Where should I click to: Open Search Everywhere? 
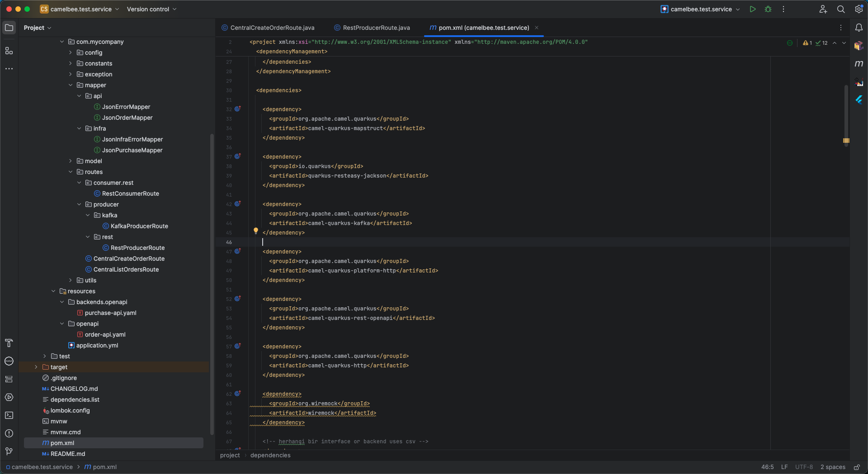click(x=840, y=9)
